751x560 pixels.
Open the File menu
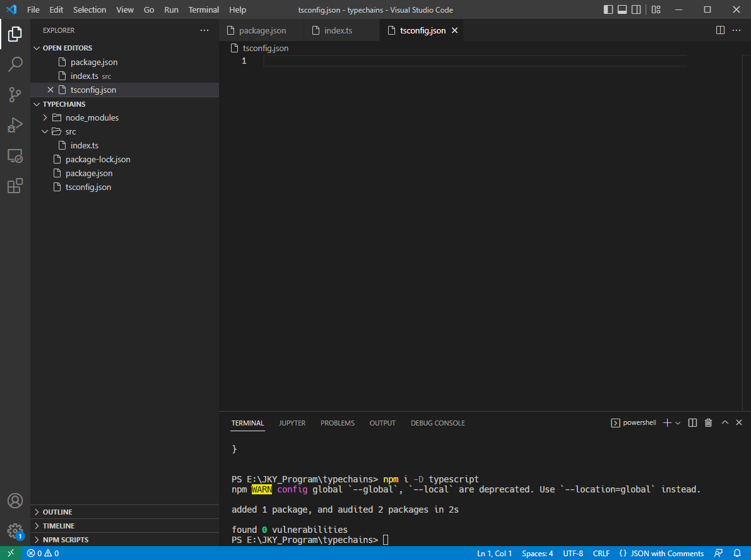coord(33,9)
